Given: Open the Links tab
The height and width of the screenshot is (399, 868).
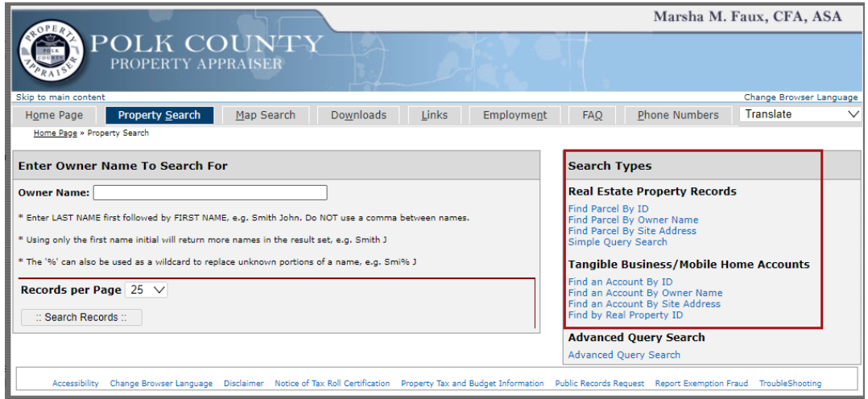Looking at the screenshot, I should pyautogui.click(x=435, y=115).
